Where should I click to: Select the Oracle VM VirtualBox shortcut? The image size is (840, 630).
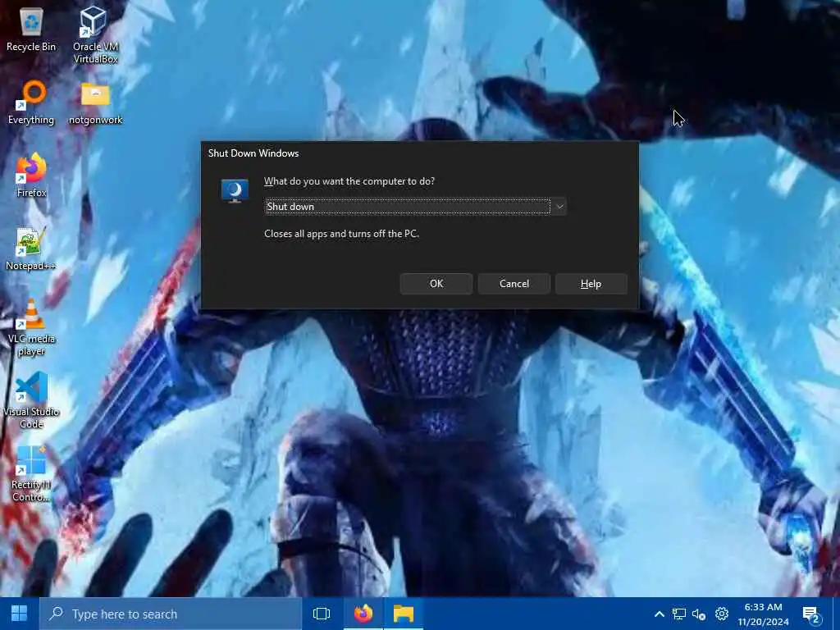95,34
